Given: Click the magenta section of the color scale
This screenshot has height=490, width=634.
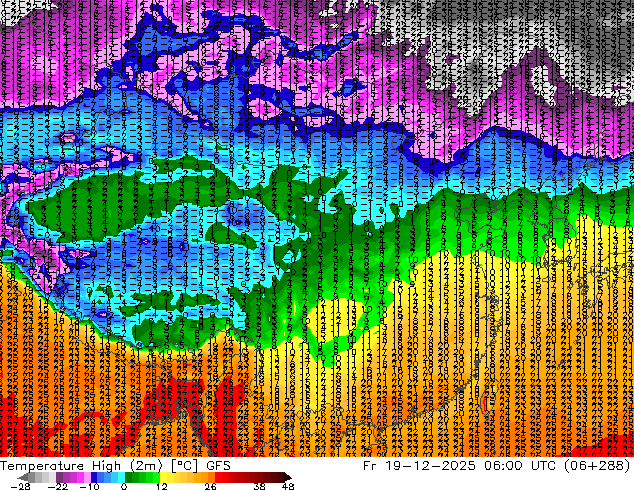Looking at the screenshot, I should [73, 477].
